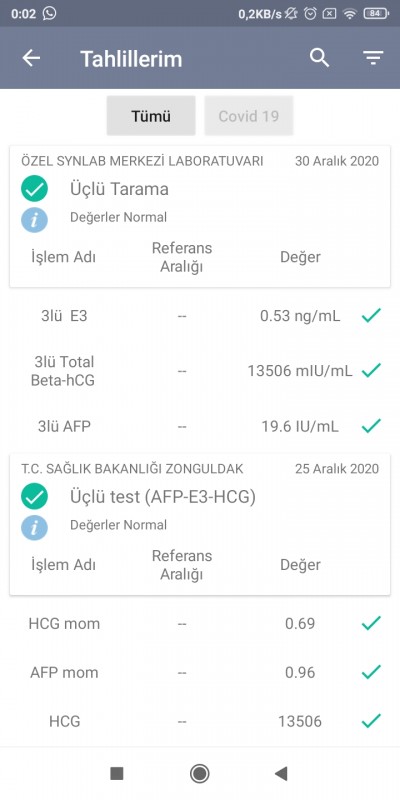Tap the WhatsApp notification icon in status bar
Image resolution: width=400 pixels, height=800 pixels.
(50, 14)
